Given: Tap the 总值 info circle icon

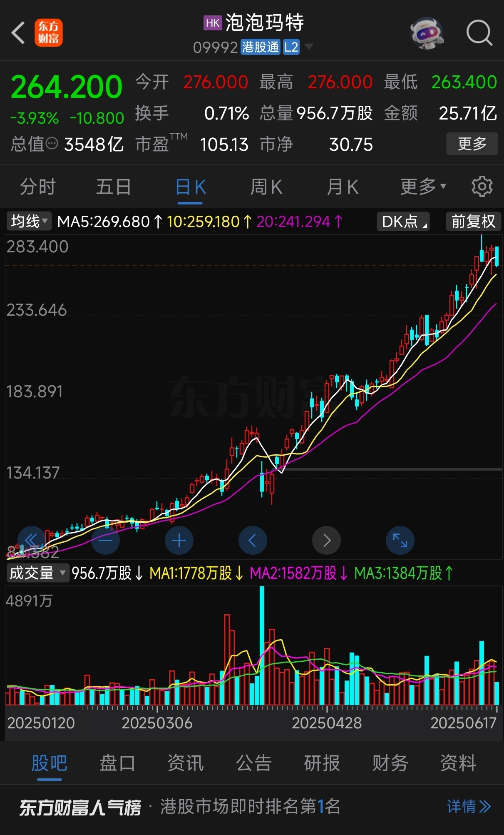Looking at the screenshot, I should [x=52, y=144].
